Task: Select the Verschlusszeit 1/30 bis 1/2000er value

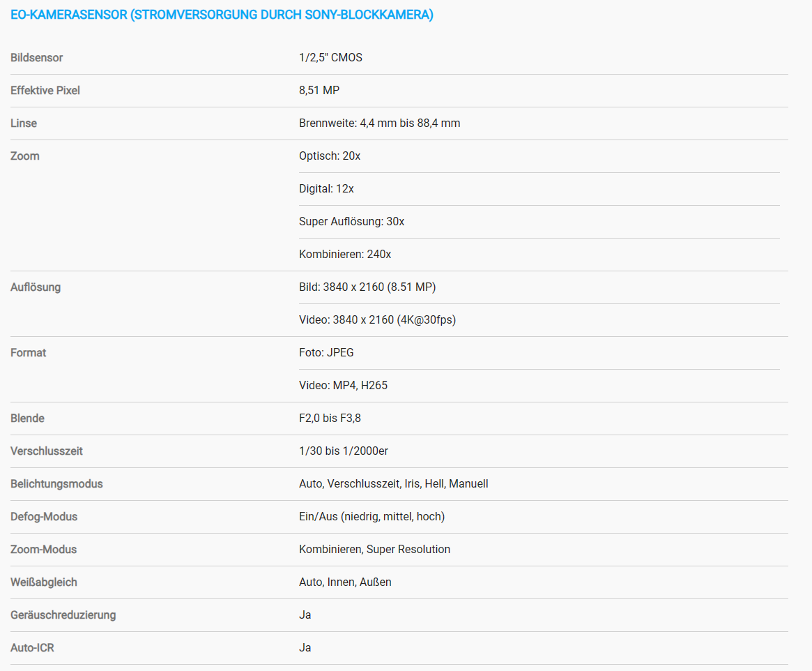Action: pos(344,451)
